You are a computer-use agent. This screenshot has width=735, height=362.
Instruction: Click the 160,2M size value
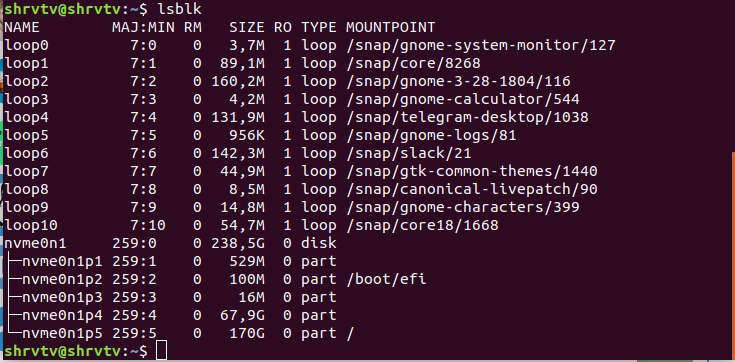pos(238,81)
